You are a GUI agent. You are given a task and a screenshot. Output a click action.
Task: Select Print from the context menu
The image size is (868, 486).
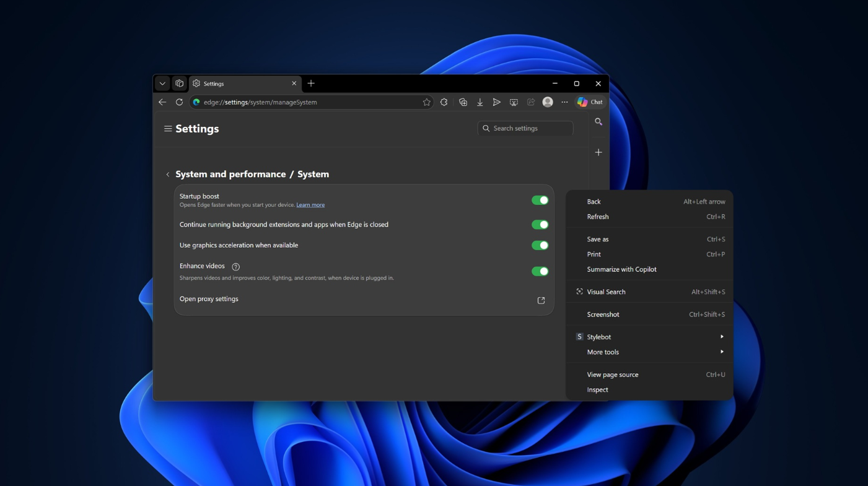coord(649,254)
